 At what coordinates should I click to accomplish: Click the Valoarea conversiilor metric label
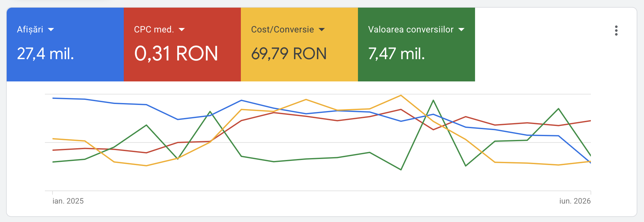pos(411,30)
